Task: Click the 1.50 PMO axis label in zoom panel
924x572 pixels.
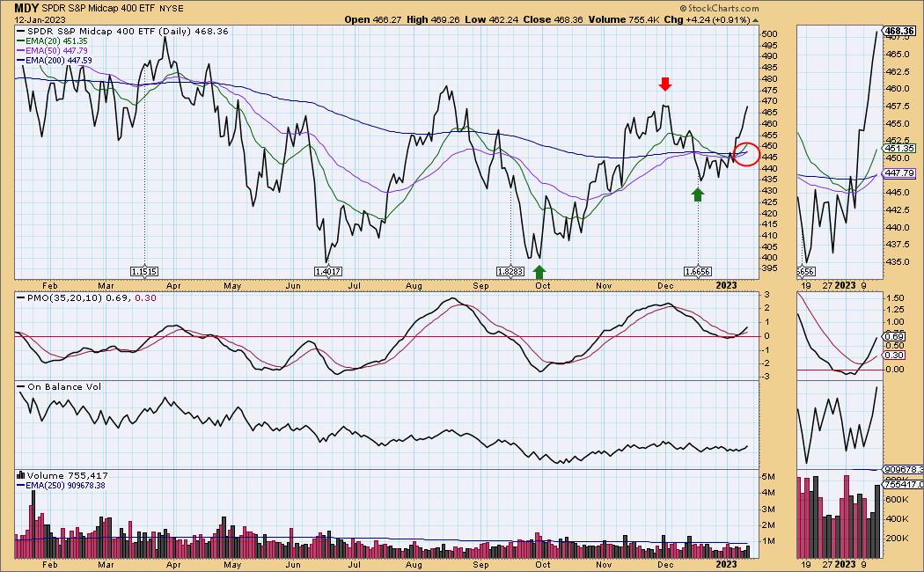Action: [x=895, y=298]
